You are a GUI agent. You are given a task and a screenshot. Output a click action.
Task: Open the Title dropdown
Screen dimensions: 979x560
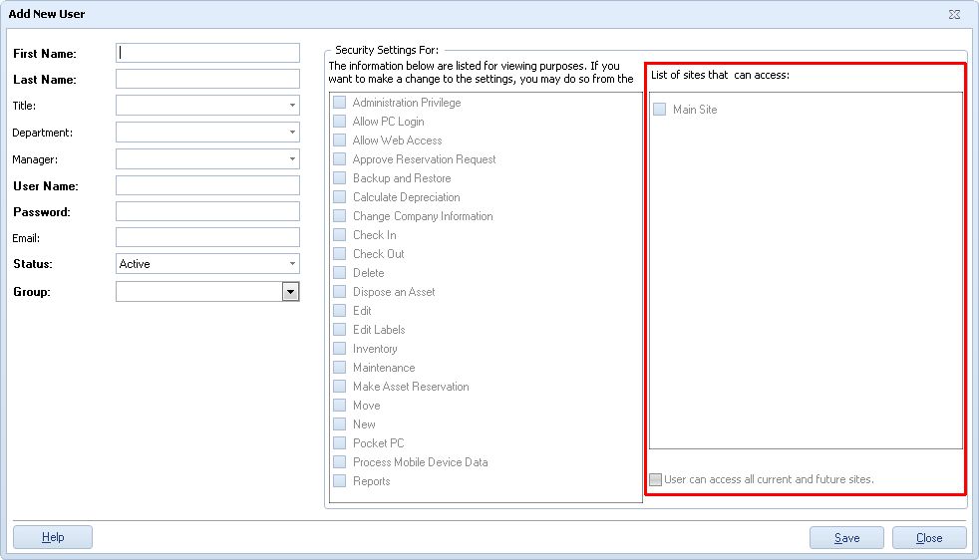click(x=292, y=106)
